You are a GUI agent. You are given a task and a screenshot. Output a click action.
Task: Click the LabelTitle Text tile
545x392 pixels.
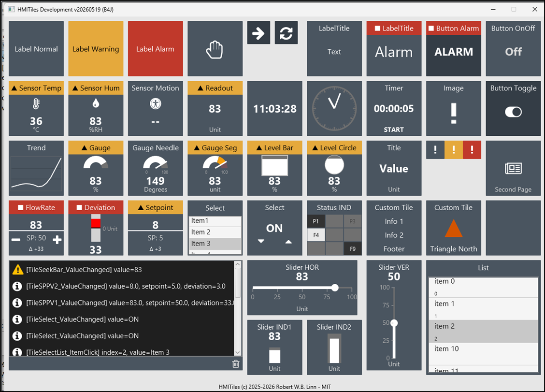click(x=334, y=49)
